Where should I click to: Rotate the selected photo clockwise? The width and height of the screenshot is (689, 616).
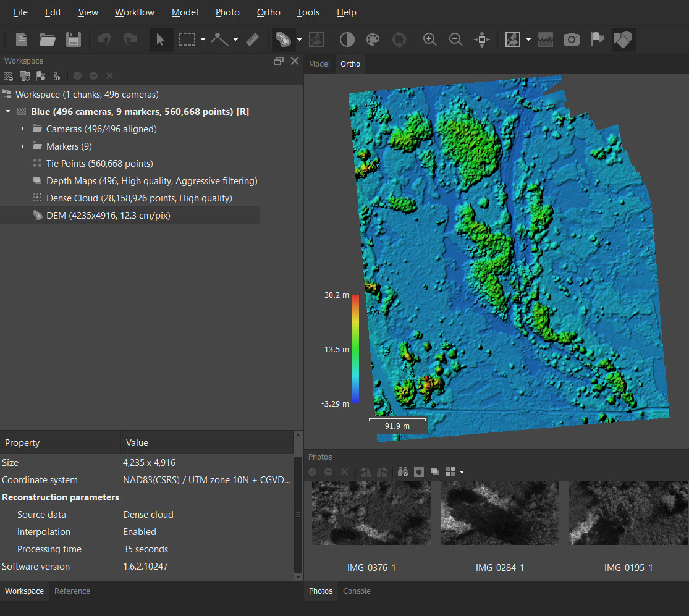click(366, 472)
